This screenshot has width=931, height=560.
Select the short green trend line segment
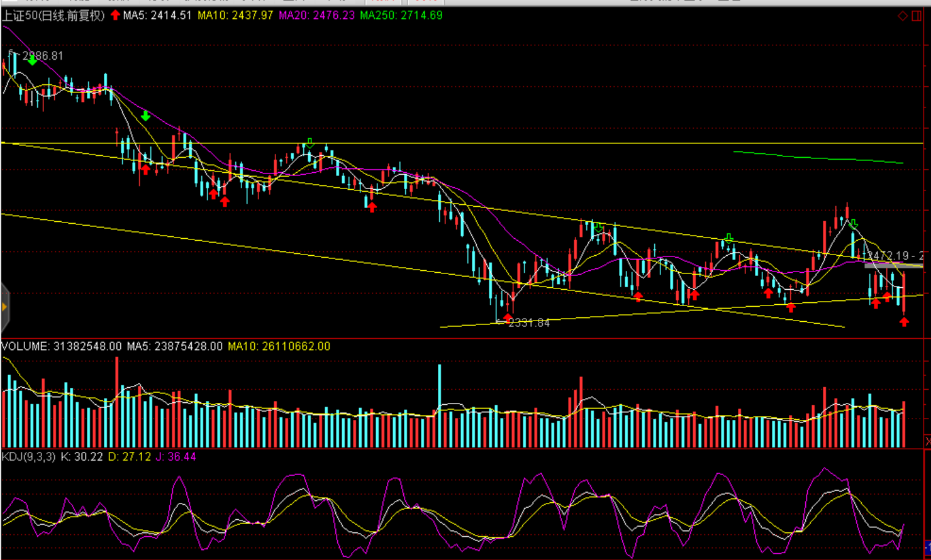[x=818, y=157]
